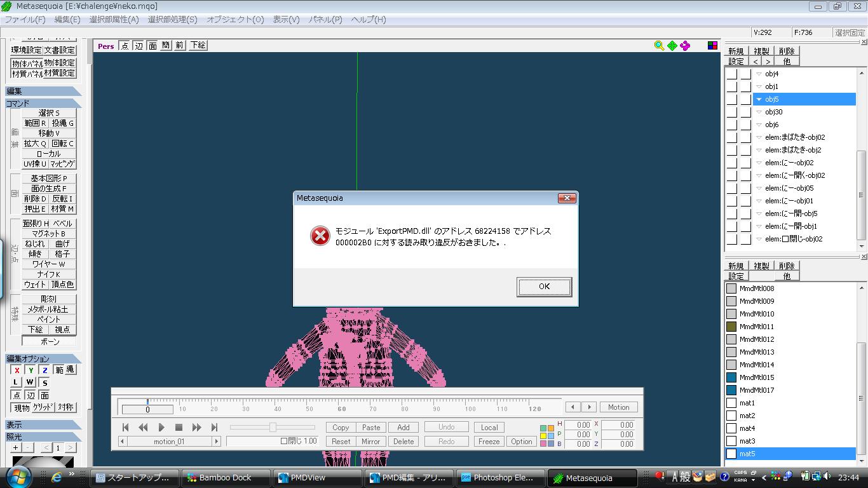Open 編集(E) menu
The width and height of the screenshot is (868, 488).
67,20
